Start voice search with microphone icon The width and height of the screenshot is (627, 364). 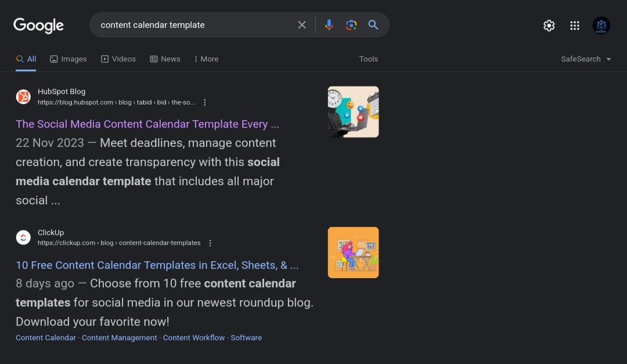329,25
